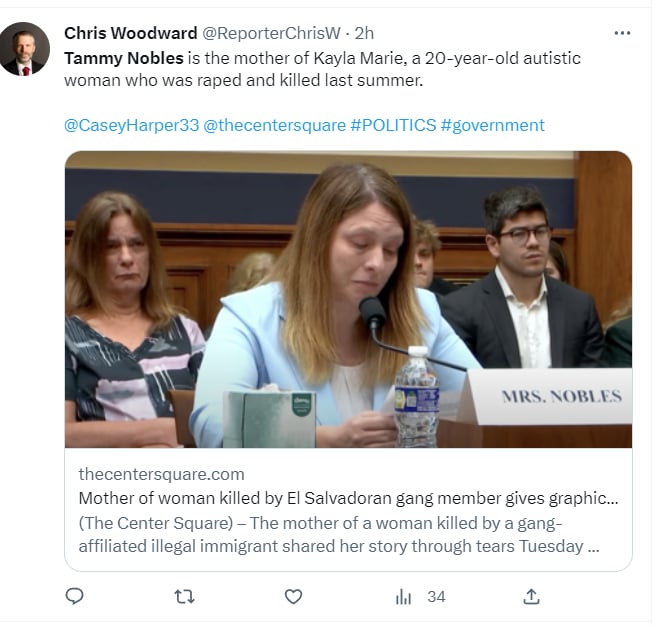This screenshot has width=657, height=625.
Task: Open Chris Woodward's profile avatar
Action: (24, 49)
